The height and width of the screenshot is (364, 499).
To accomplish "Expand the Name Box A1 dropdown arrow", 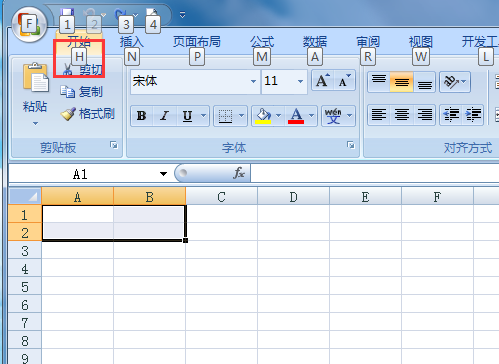I will 163,174.
